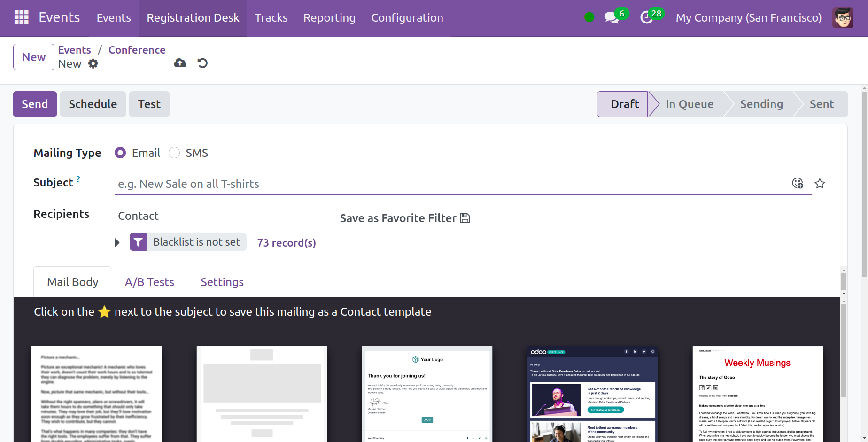Open the Events menu in navbar
The width and height of the screenshot is (868, 442).
pyautogui.click(x=114, y=18)
